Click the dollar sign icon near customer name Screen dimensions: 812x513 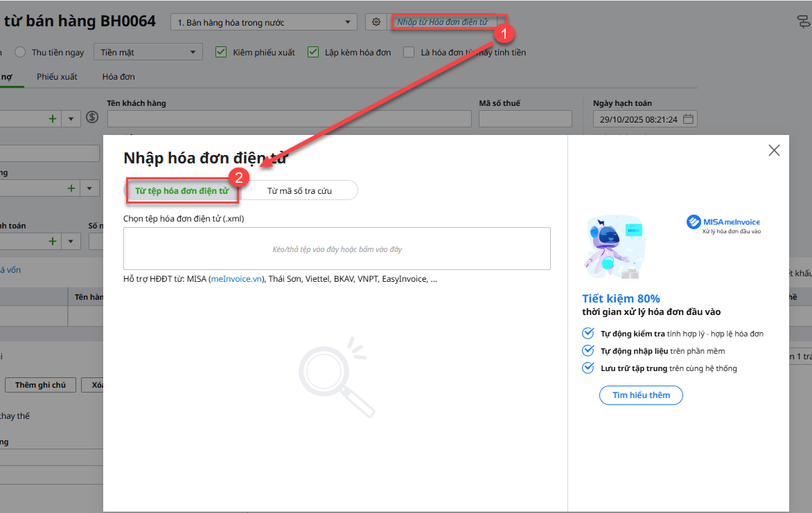(x=92, y=118)
